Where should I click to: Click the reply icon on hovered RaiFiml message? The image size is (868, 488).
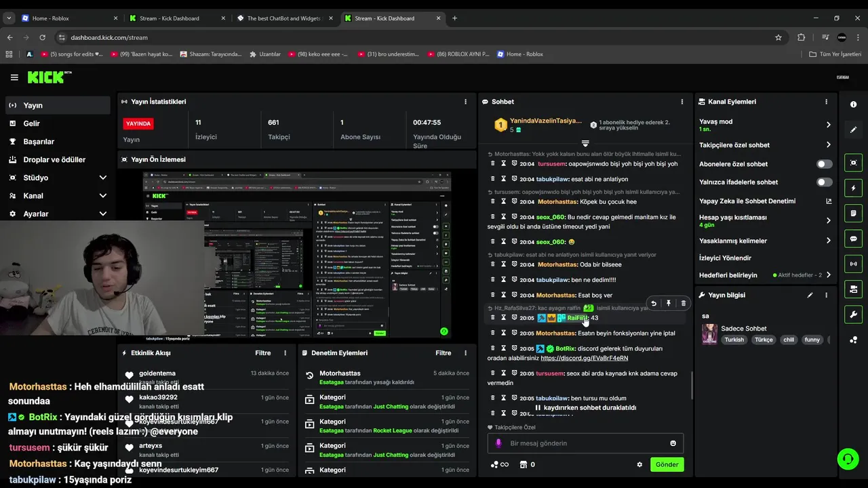[653, 304]
